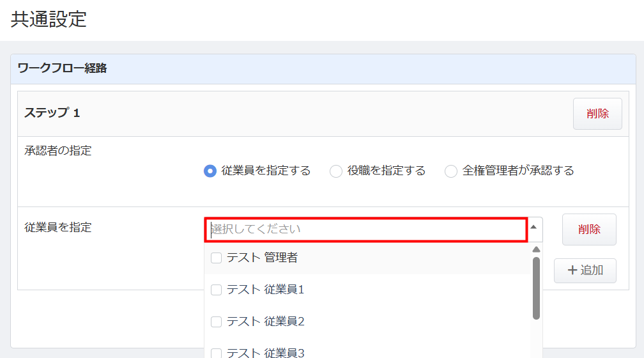
Task: Click the dropdown list scrollbar thumb
Action: pos(536,288)
